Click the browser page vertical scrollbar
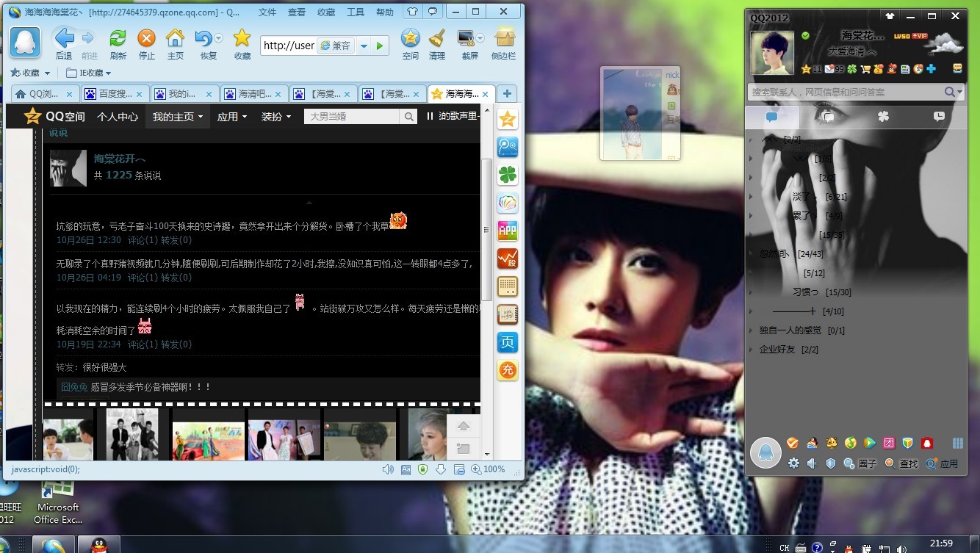The width and height of the screenshot is (980, 553). [x=486, y=230]
